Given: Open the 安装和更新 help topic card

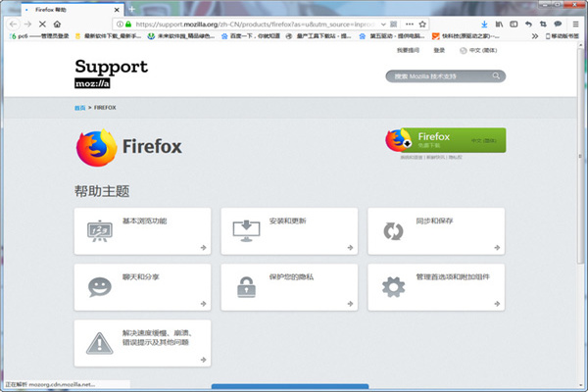Looking at the screenshot, I should pyautogui.click(x=289, y=231).
